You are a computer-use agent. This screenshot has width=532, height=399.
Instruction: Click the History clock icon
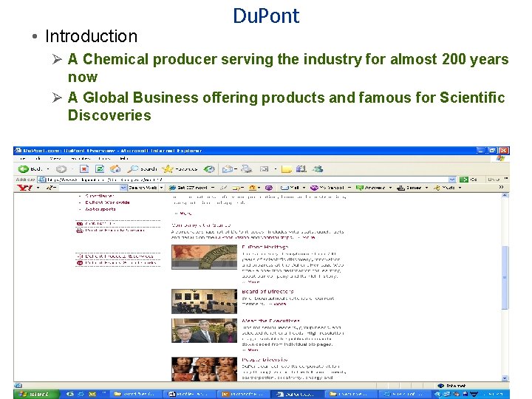[x=209, y=169]
